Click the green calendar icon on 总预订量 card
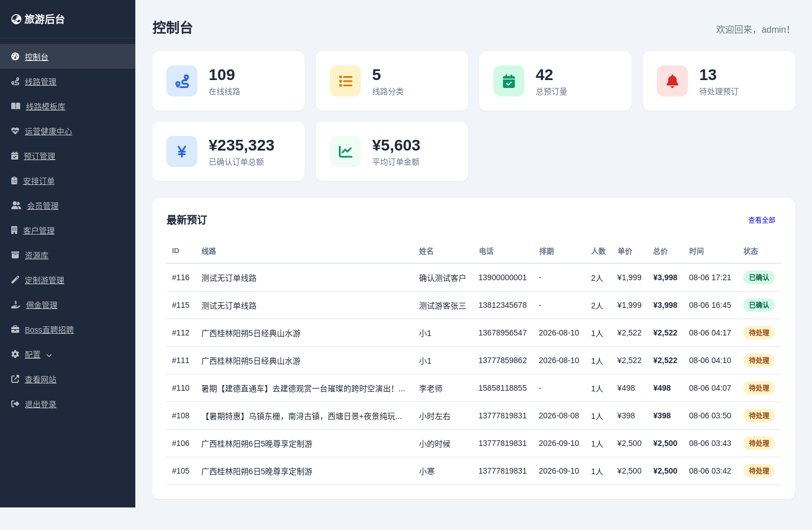 [509, 81]
